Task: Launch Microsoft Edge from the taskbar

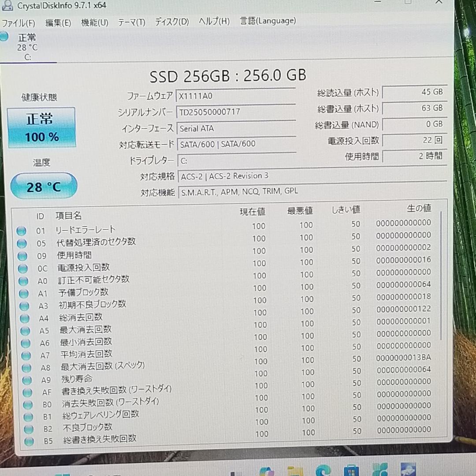Action: [x=322, y=471]
